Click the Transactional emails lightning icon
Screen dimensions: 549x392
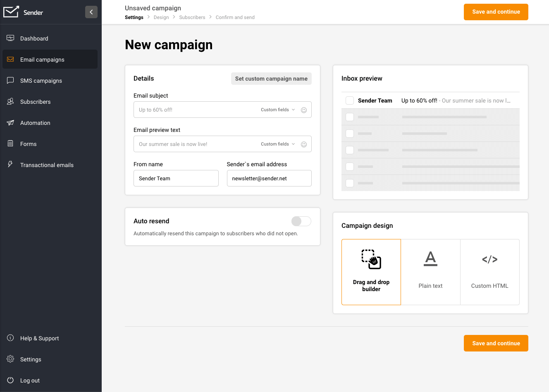(x=10, y=165)
